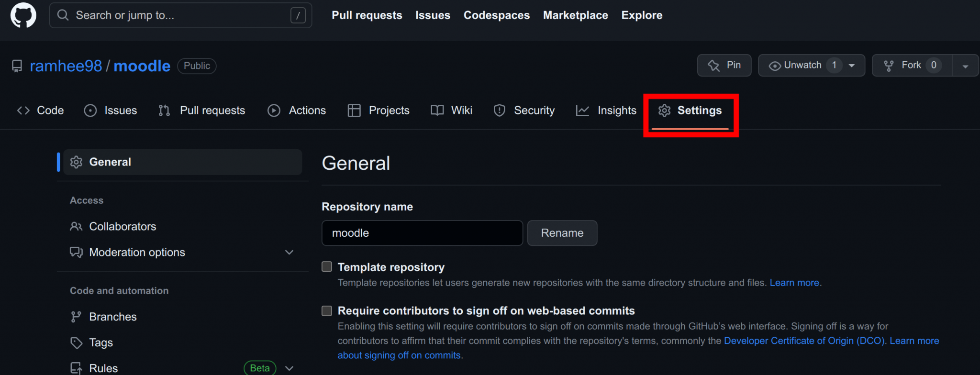
Task: Select the Code tab icon
Action: click(23, 110)
